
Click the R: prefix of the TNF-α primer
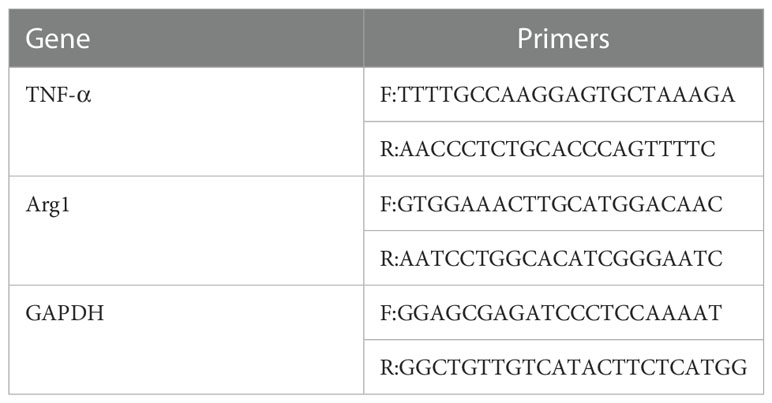pyautogui.click(x=389, y=149)
